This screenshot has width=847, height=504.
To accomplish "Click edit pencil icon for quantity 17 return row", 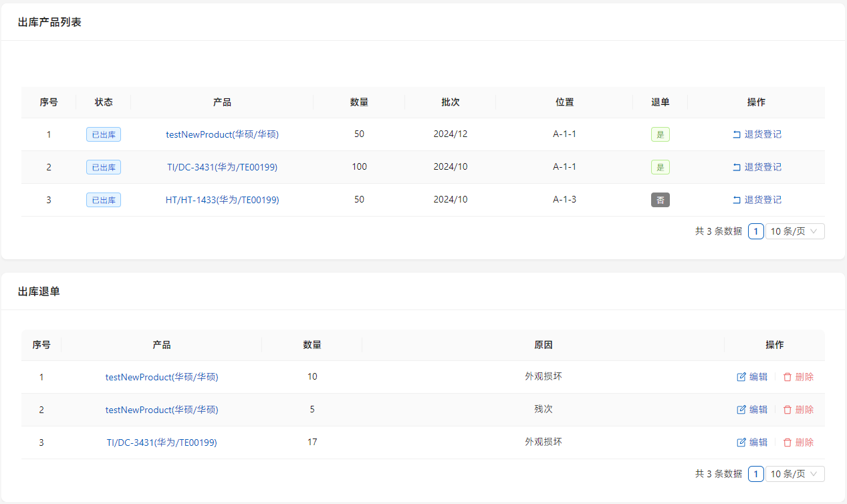I will (741, 443).
